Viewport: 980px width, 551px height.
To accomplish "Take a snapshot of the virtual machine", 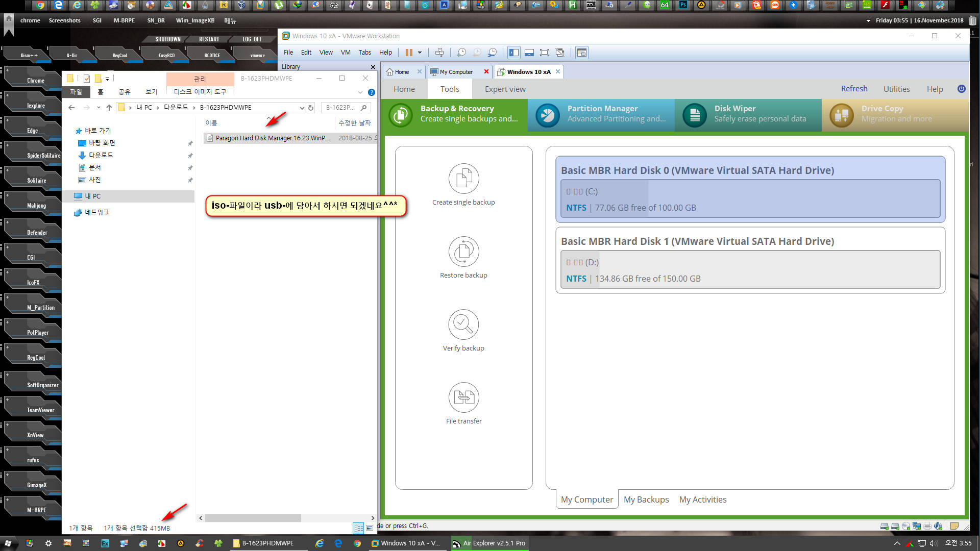I will tap(461, 53).
